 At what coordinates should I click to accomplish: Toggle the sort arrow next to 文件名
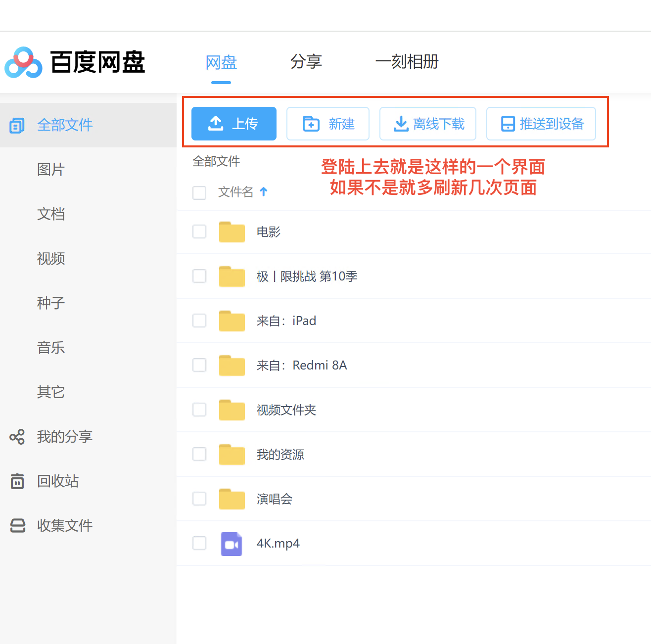click(264, 191)
